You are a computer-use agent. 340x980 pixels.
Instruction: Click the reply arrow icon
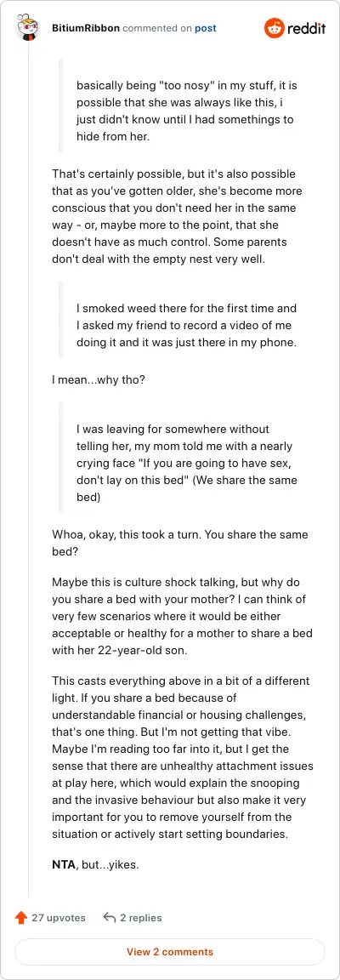110,918
